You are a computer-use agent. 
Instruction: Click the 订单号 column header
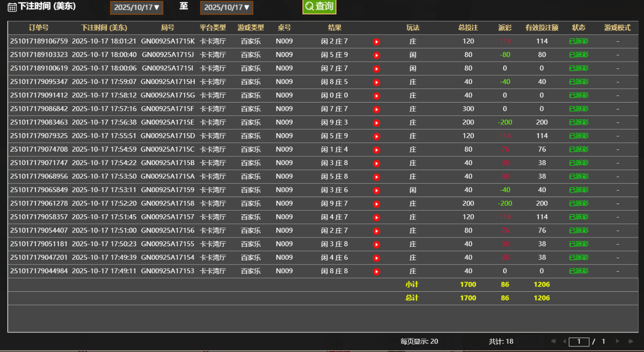pos(39,28)
